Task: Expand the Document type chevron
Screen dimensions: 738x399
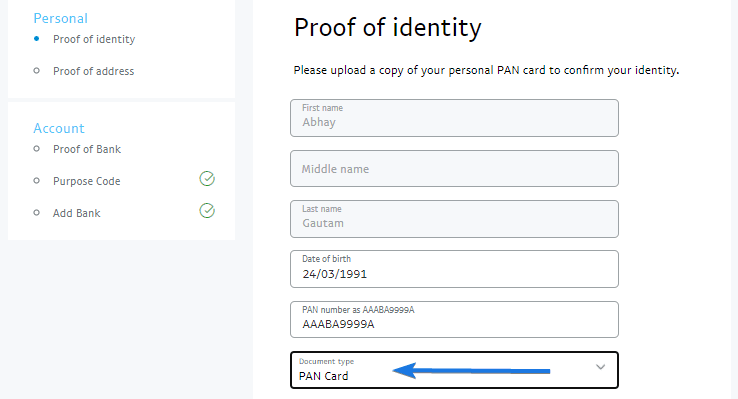Action: [601, 367]
